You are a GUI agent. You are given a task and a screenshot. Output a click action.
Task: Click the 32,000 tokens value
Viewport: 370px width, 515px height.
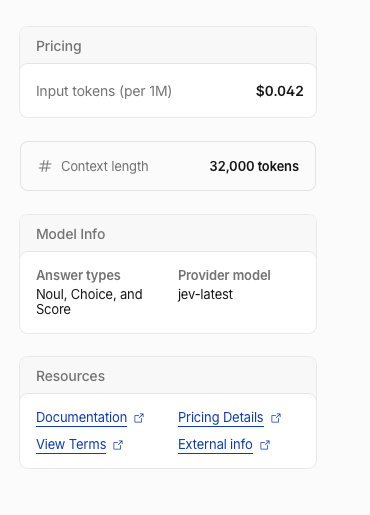point(254,166)
